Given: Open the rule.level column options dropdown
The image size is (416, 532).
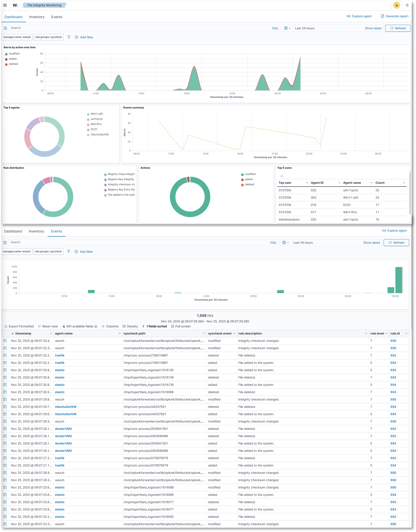Looking at the screenshot, I should point(386,333).
